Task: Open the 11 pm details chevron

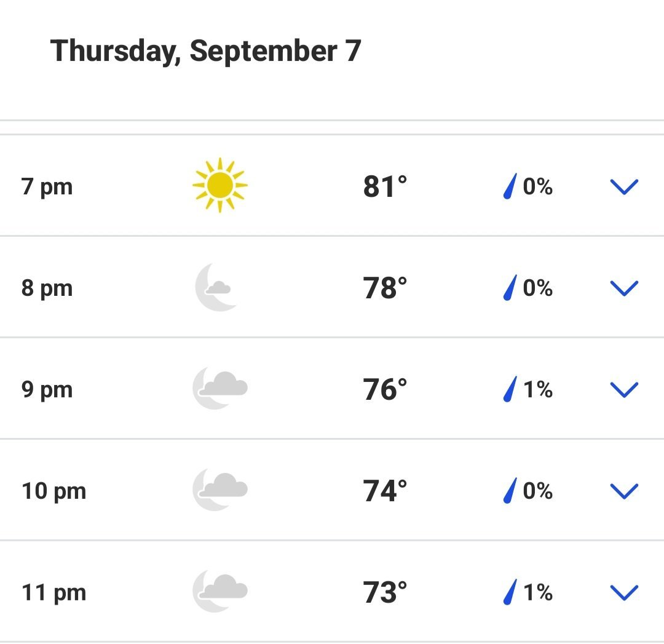Action: click(x=623, y=592)
